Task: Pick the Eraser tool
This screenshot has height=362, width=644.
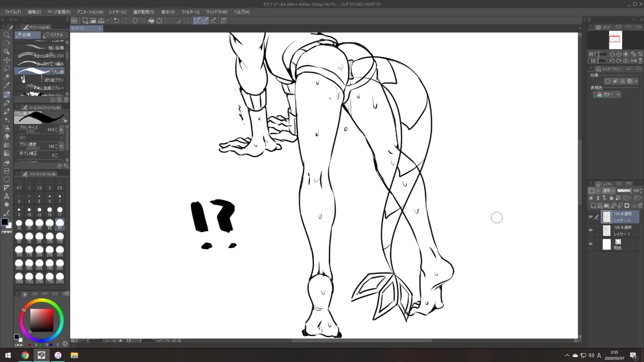Action: [x=7, y=136]
